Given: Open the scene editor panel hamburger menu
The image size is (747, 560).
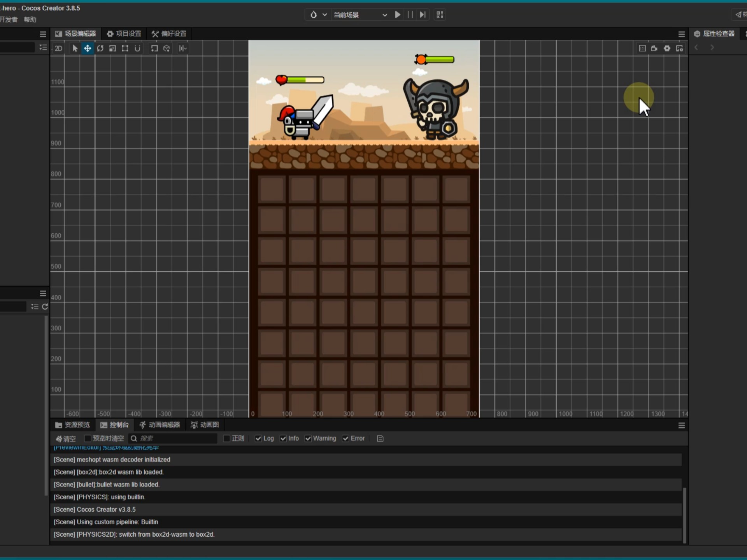Looking at the screenshot, I should coord(682,34).
